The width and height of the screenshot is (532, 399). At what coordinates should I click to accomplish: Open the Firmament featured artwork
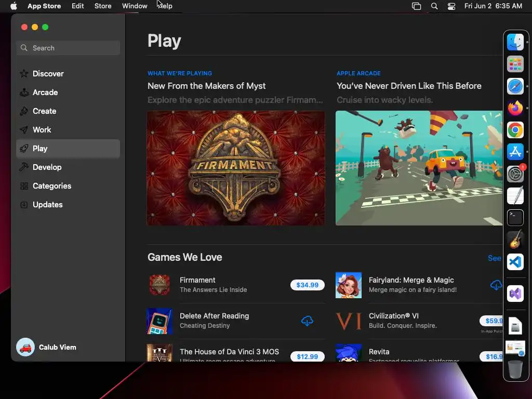(236, 168)
